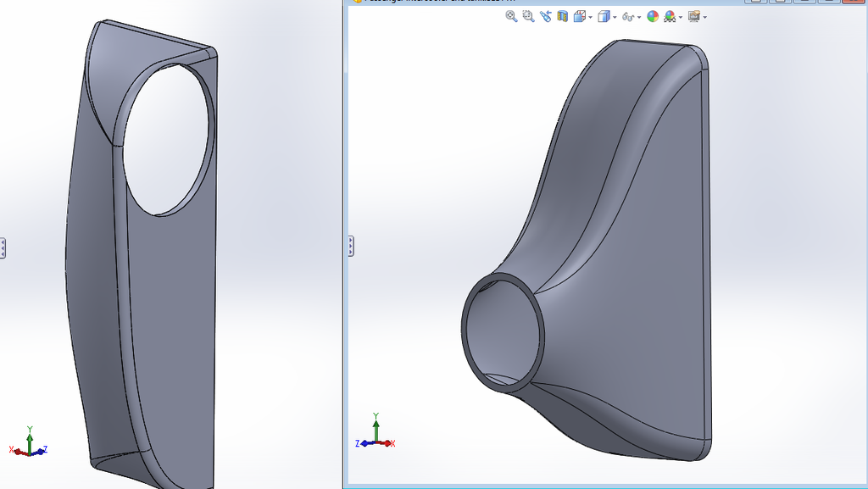
Task: Expand the right window's side panel handle
Action: click(x=351, y=246)
